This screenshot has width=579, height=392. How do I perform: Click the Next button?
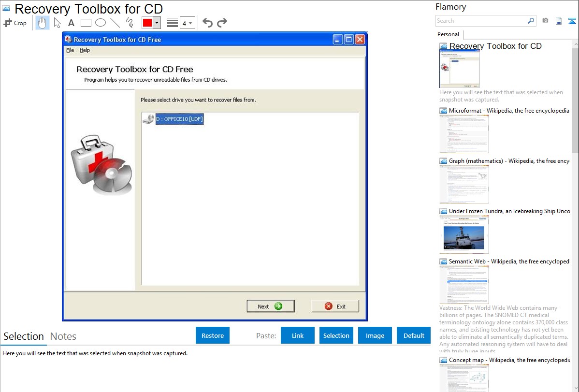click(270, 306)
